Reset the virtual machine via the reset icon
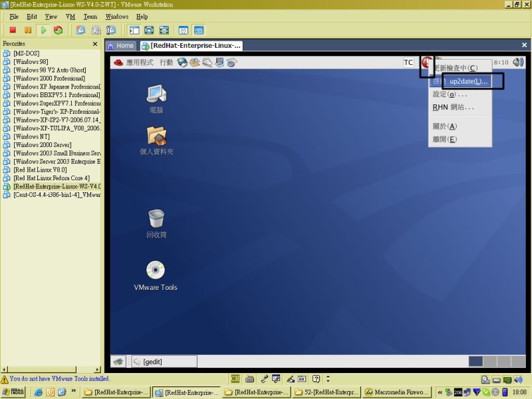 (59, 30)
